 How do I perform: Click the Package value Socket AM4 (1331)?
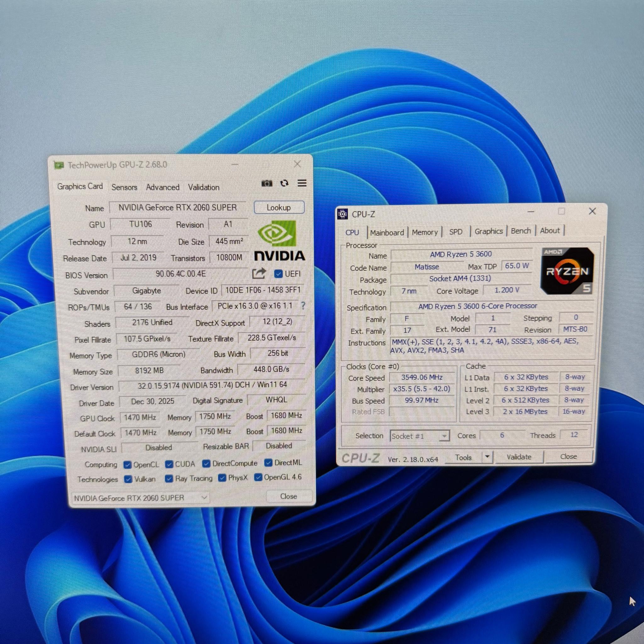pyautogui.click(x=460, y=279)
